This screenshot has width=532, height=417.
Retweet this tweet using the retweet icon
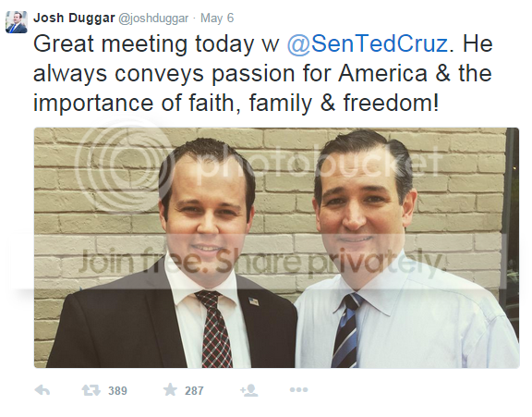[x=91, y=390]
